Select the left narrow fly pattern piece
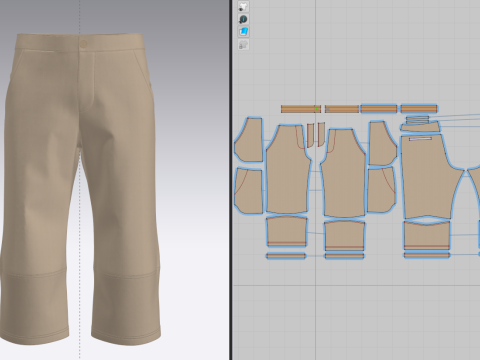480x360 pixels. (310, 135)
